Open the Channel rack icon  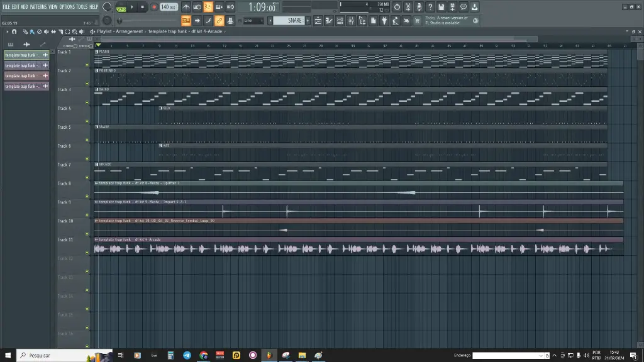(x=340, y=21)
